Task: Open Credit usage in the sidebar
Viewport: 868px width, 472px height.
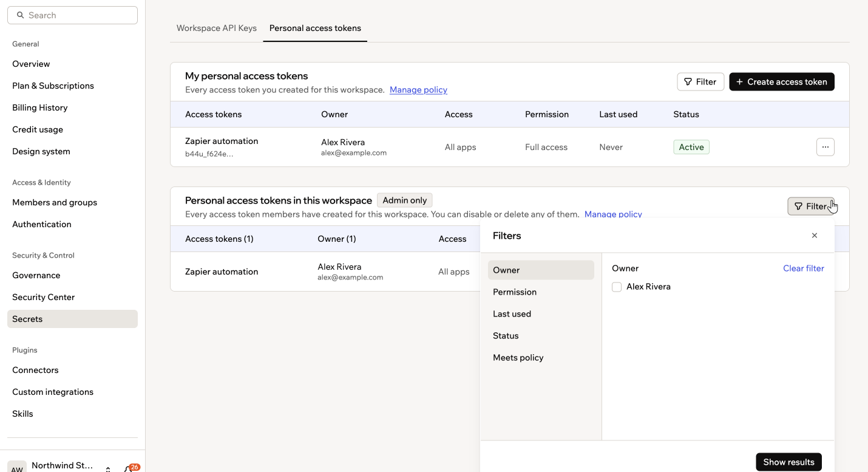Action: pos(72,129)
